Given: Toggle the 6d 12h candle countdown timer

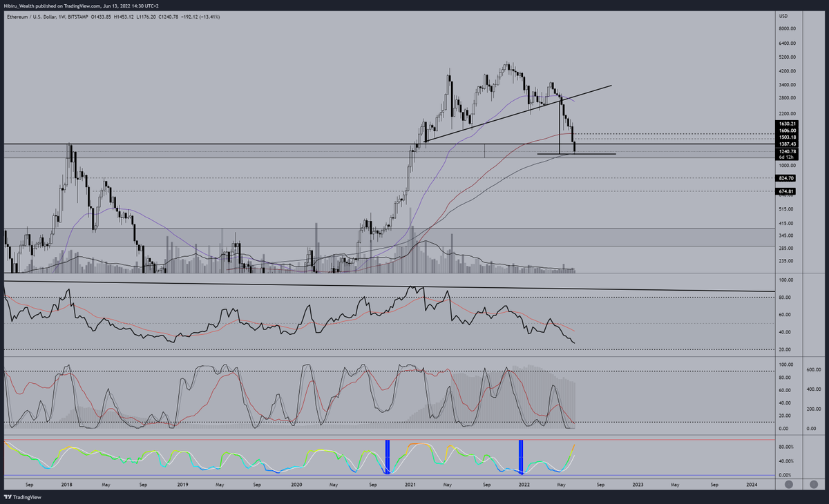Looking at the screenshot, I should [786, 157].
